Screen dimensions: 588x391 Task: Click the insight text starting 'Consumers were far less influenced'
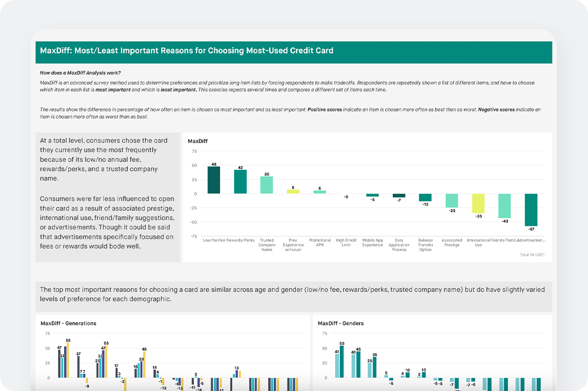click(x=107, y=223)
